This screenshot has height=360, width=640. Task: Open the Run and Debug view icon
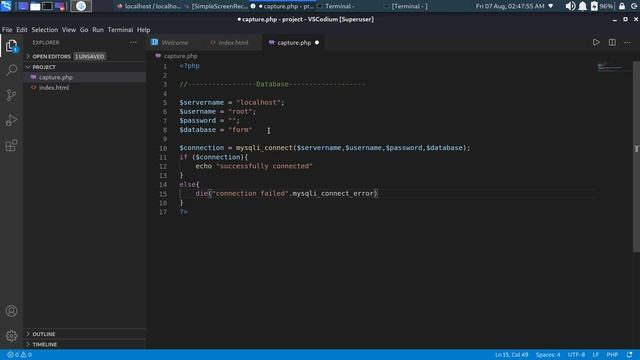click(11, 120)
